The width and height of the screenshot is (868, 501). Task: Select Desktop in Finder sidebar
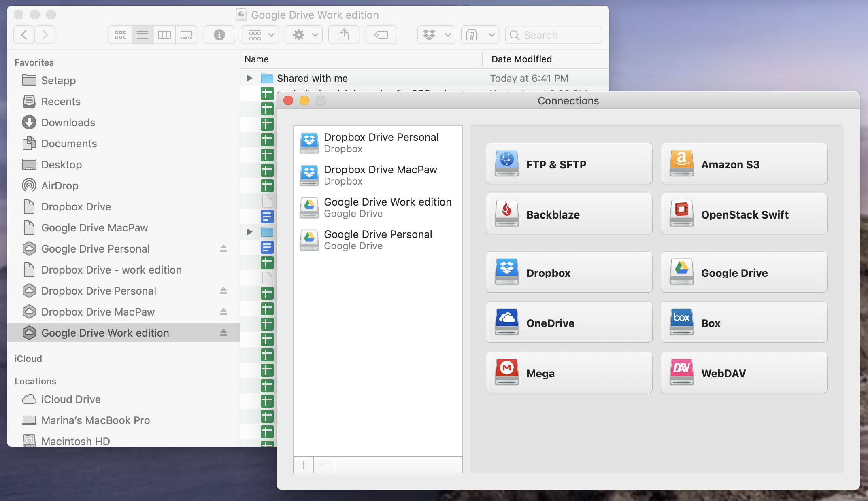point(124,164)
